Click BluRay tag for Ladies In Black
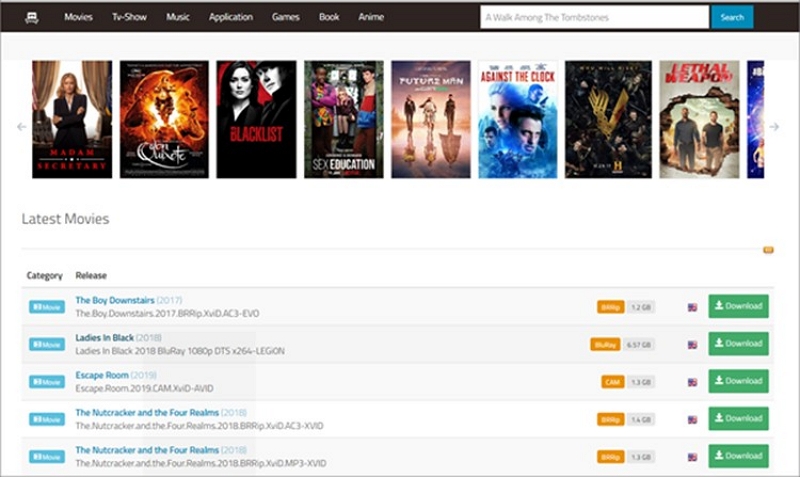Image resolution: width=800 pixels, height=477 pixels. tap(606, 345)
